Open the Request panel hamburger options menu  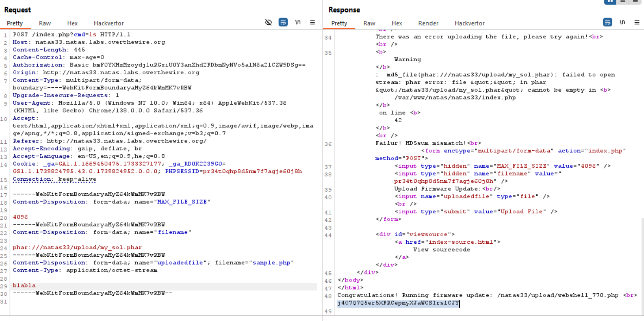pos(312,23)
